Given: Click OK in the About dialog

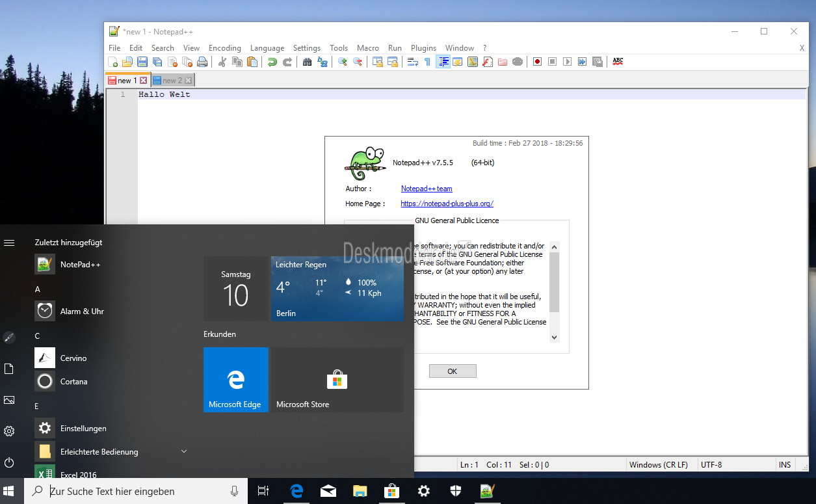Looking at the screenshot, I should coord(453,371).
